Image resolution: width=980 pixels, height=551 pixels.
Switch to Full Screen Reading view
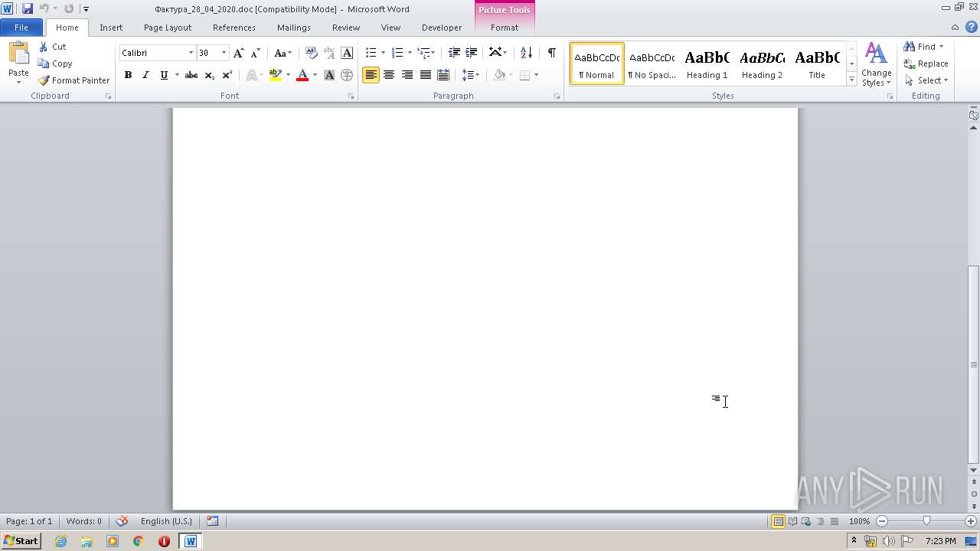click(792, 521)
